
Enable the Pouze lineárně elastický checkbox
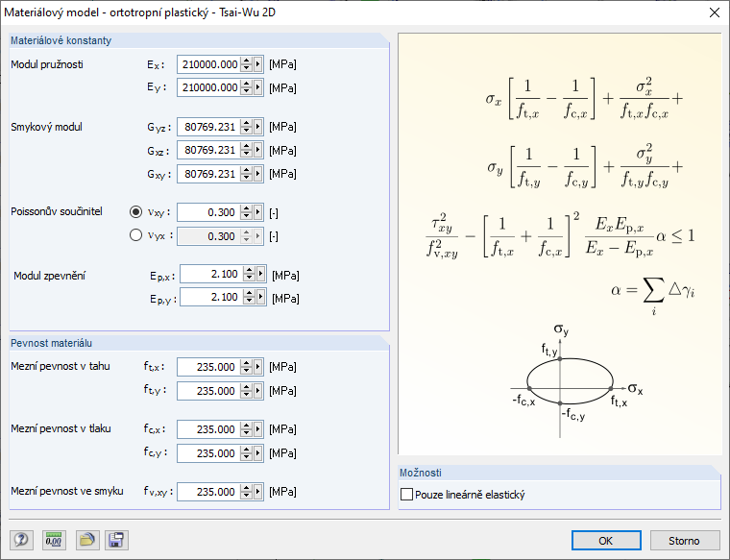click(x=406, y=495)
